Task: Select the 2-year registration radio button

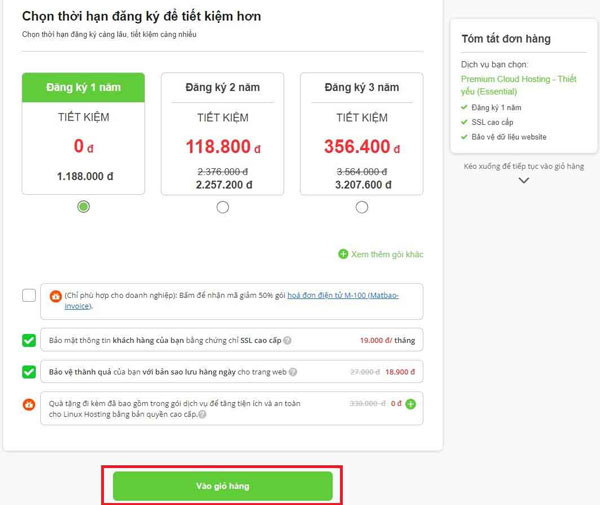Action: point(223,207)
